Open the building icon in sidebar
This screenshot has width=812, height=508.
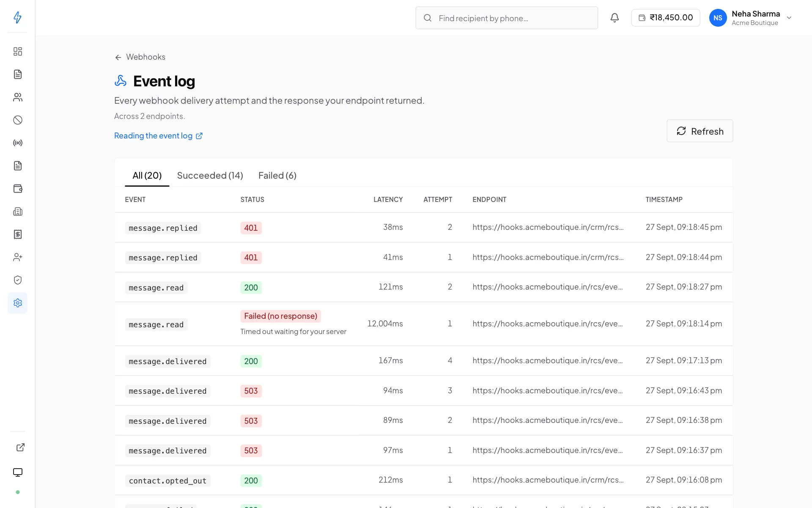(x=17, y=211)
